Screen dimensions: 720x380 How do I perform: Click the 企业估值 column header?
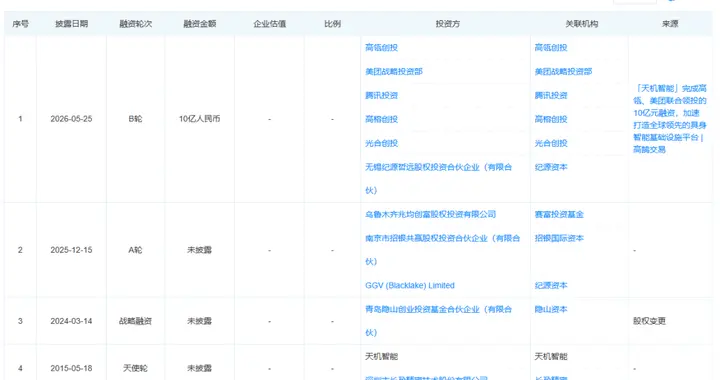click(x=270, y=24)
